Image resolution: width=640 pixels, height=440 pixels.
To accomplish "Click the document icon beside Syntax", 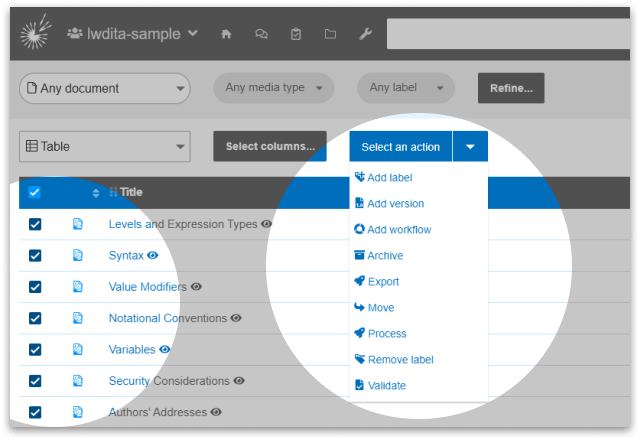I will coord(78,256).
